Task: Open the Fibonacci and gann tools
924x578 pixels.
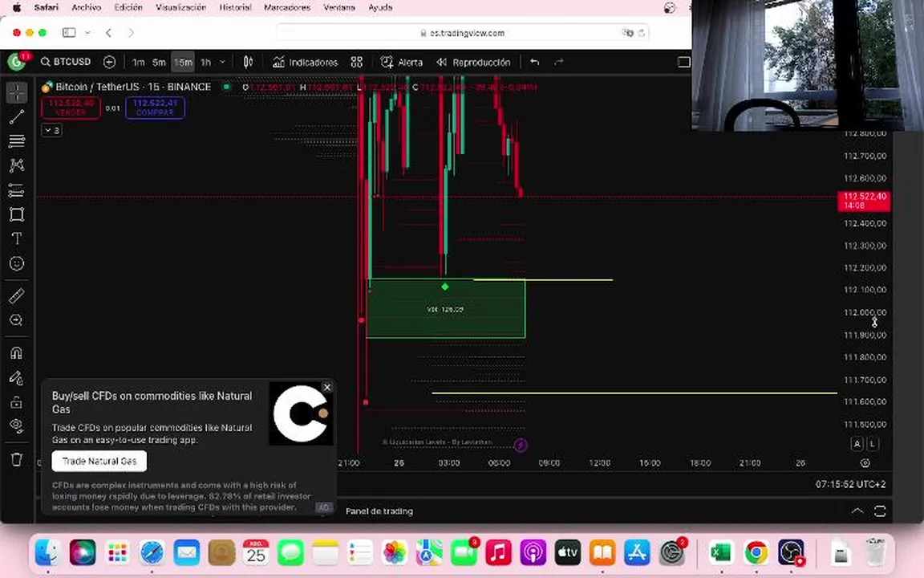Action: pyautogui.click(x=17, y=140)
